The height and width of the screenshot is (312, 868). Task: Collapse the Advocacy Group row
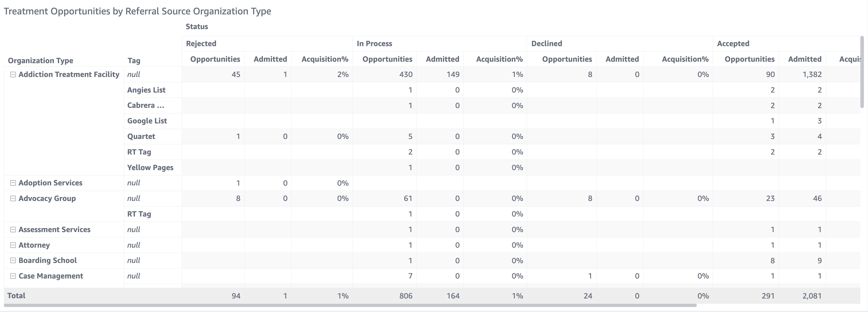click(x=13, y=198)
